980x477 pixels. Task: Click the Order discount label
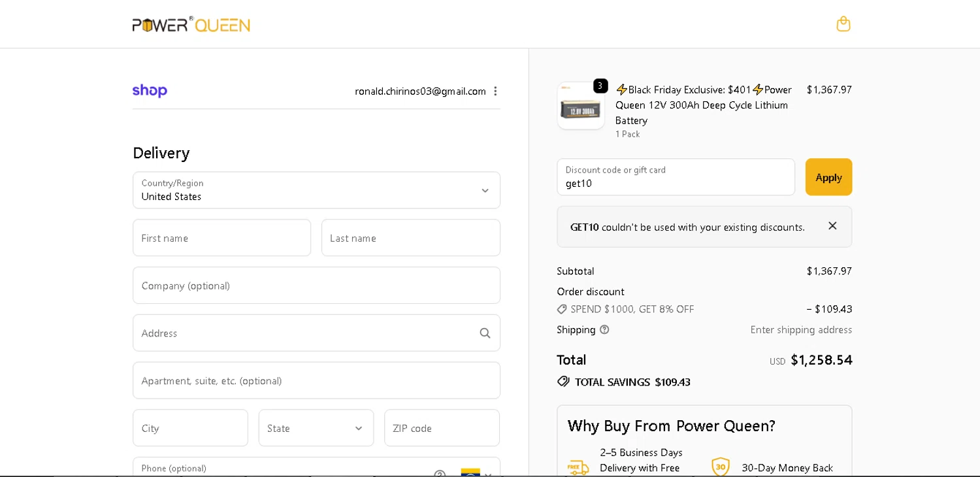coord(591,292)
